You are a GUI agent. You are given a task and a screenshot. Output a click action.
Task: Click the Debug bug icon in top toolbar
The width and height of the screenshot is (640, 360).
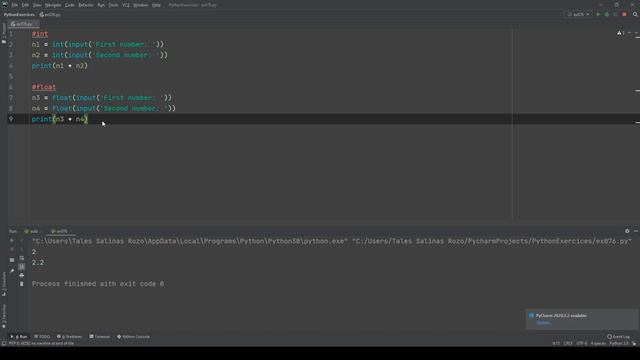click(x=607, y=14)
